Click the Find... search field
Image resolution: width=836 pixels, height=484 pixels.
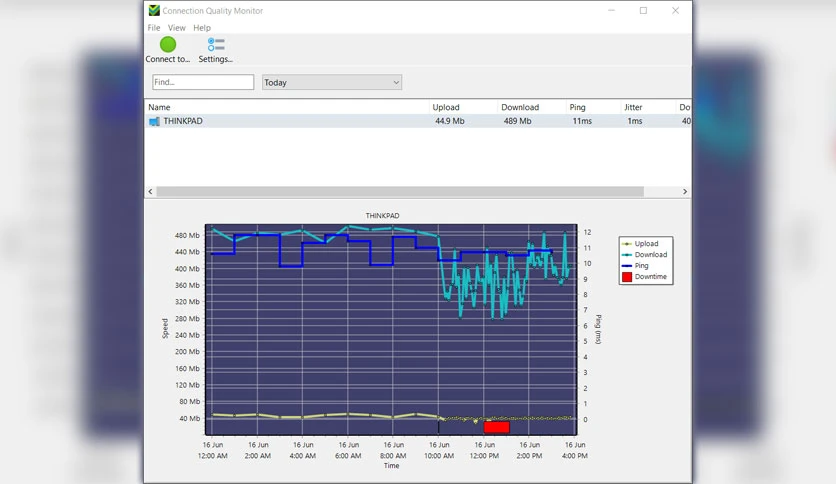point(203,82)
